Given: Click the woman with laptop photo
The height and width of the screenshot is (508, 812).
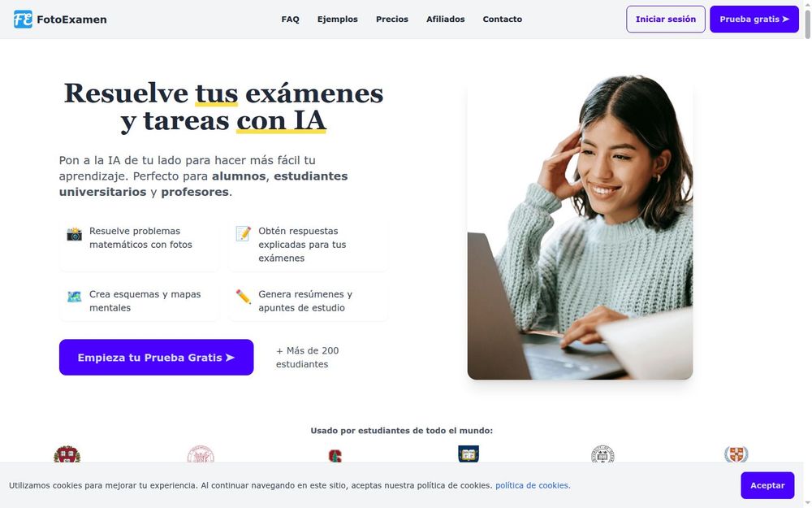Looking at the screenshot, I should pyautogui.click(x=580, y=227).
